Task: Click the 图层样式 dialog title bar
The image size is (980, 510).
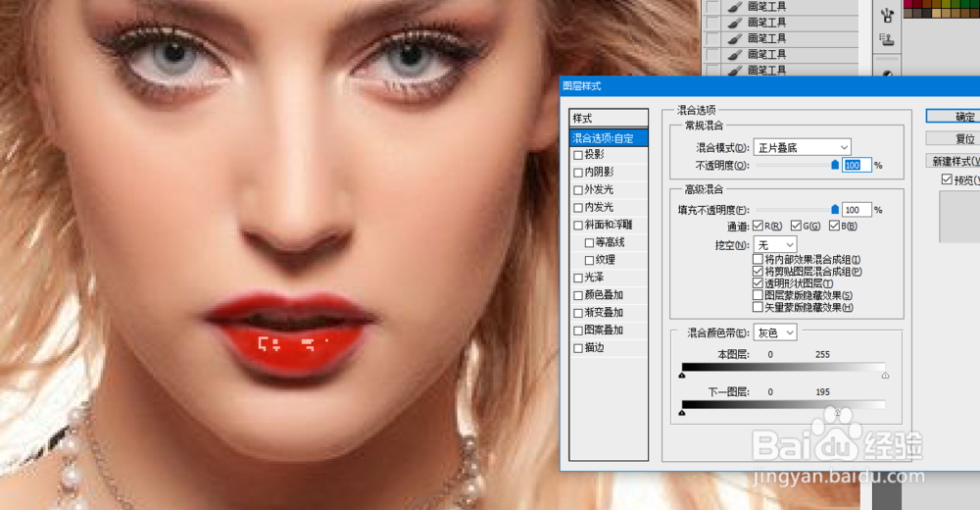Action: [770, 85]
